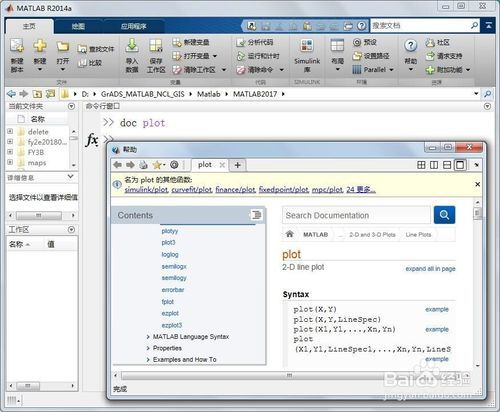Screen dimensions: 500x412
Task: Switch to the Home ribbon tab
Action: coord(29,26)
